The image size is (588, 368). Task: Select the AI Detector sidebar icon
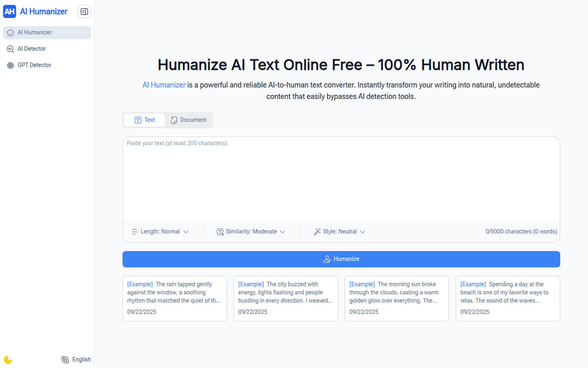click(x=10, y=49)
